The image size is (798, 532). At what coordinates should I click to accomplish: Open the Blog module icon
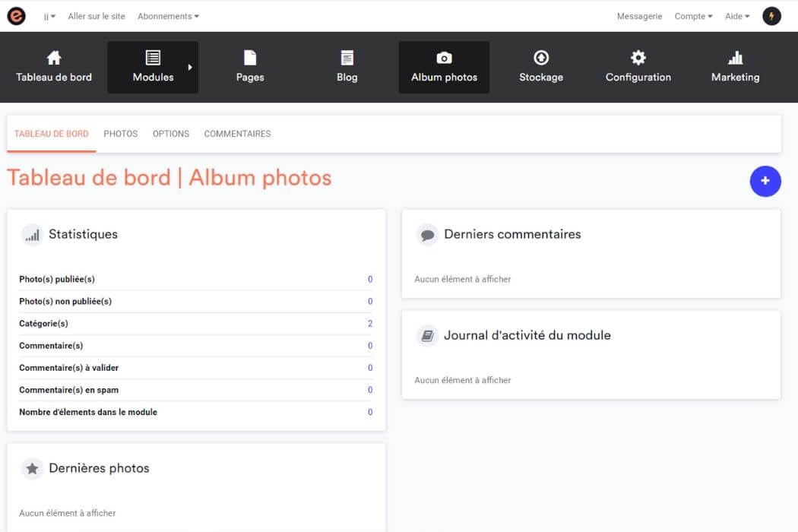(347, 56)
